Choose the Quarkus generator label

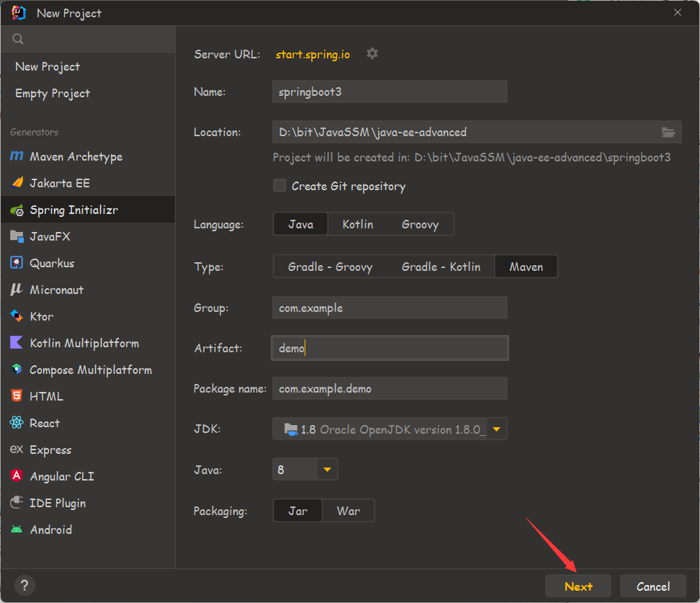pyautogui.click(x=52, y=263)
